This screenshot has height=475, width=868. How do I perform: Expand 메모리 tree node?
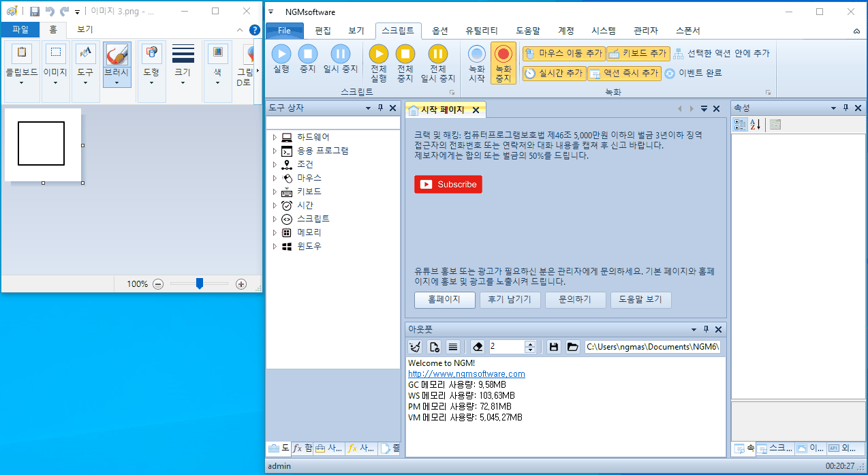(x=275, y=232)
